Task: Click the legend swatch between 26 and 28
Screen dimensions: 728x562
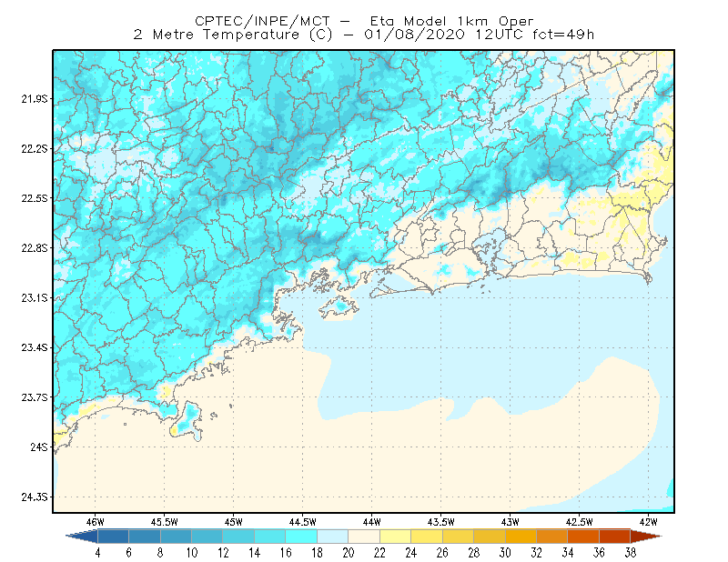Action: coord(458,537)
